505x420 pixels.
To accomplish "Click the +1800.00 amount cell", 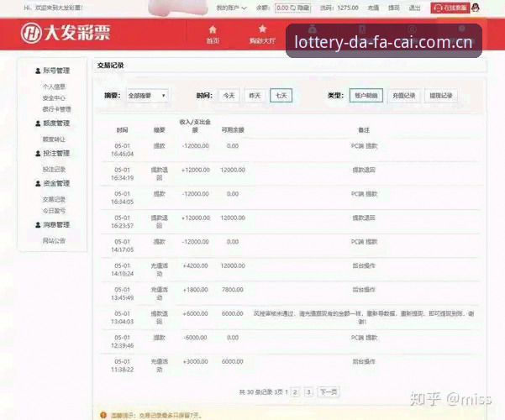I will tap(196, 290).
